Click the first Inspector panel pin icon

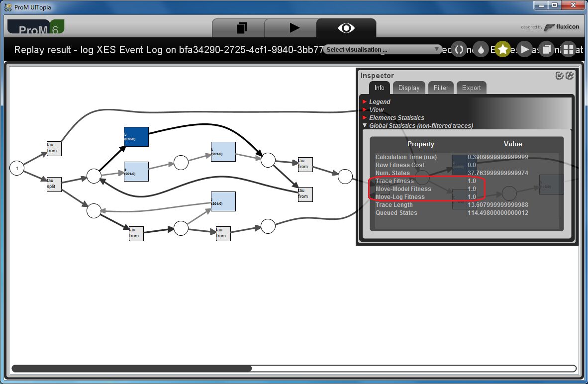pos(559,76)
